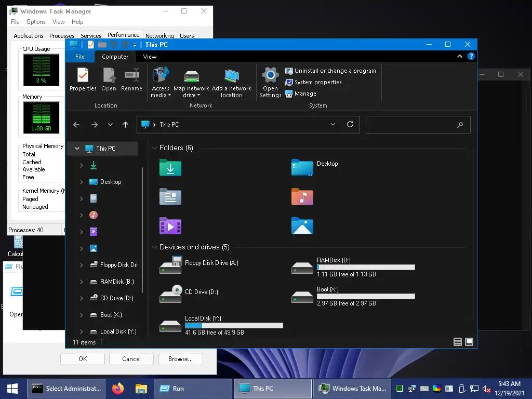Go back in File Explorer
Screen dimensions: 532x399
[76, 125]
